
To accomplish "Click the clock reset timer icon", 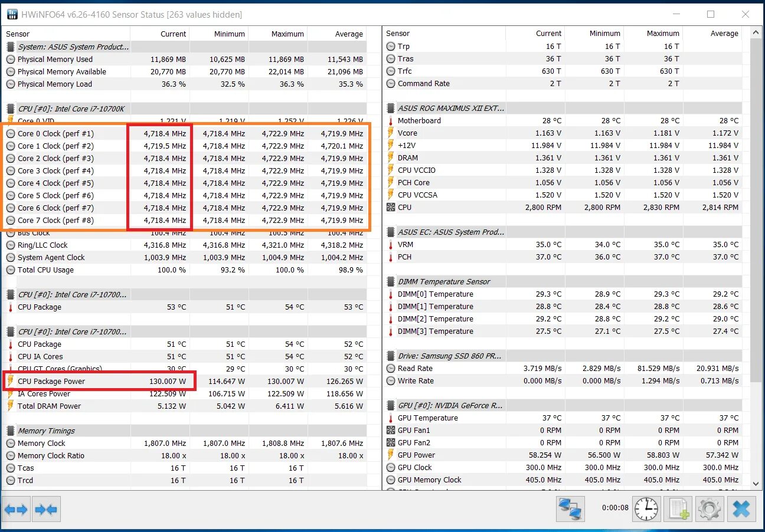I will [x=646, y=508].
